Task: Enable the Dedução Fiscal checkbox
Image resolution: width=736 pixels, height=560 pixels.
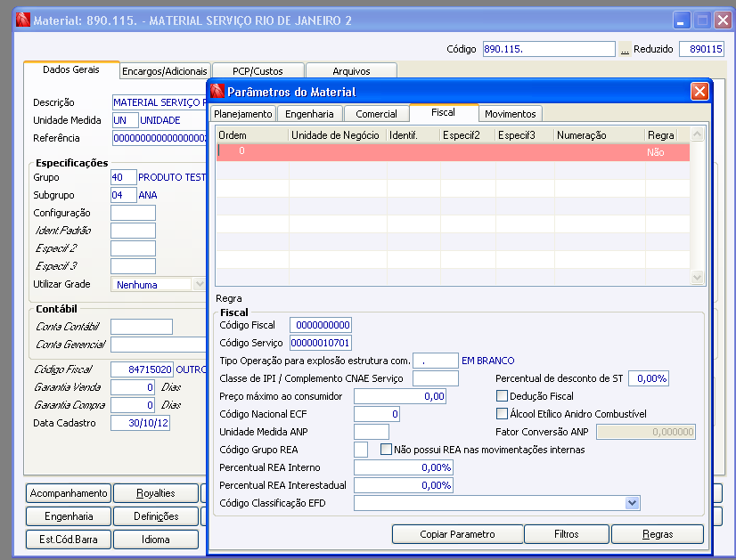Action: [502, 396]
